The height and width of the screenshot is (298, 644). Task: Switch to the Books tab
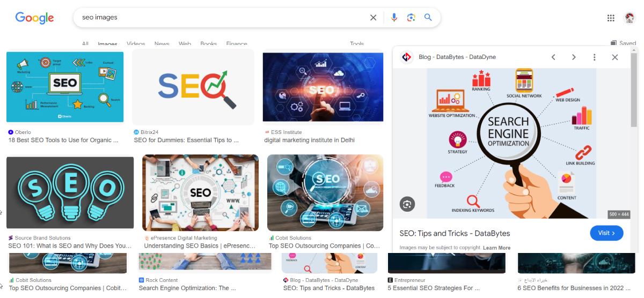tap(209, 44)
